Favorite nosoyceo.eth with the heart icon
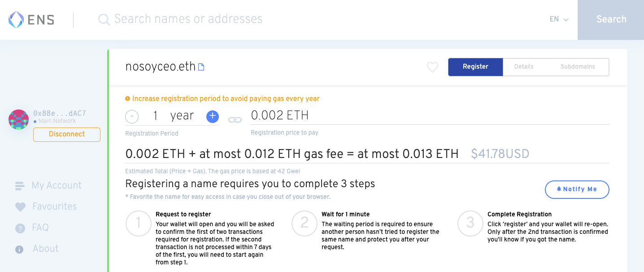Screen dimensions: 644x272 432,67
